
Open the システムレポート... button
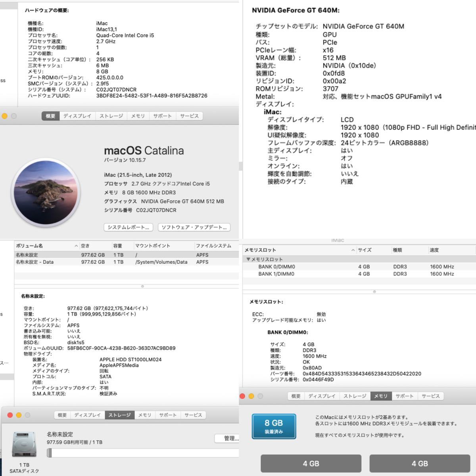click(128, 227)
